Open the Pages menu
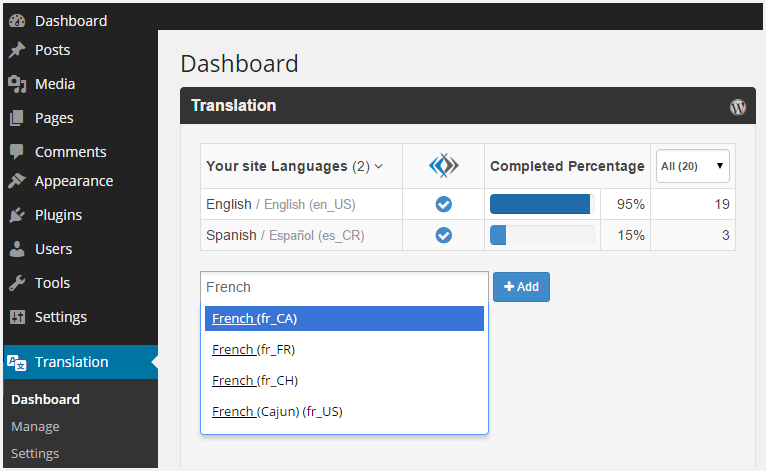This screenshot has width=766, height=471. tap(54, 118)
